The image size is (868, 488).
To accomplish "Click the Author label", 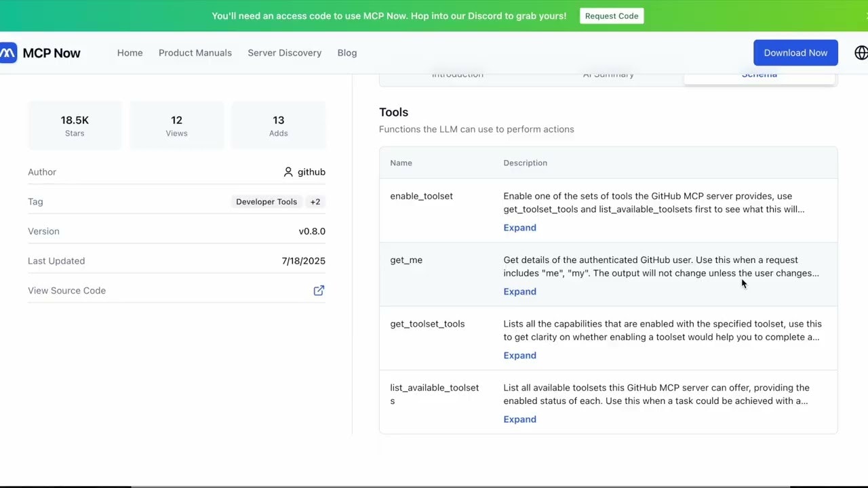I will 42,172.
